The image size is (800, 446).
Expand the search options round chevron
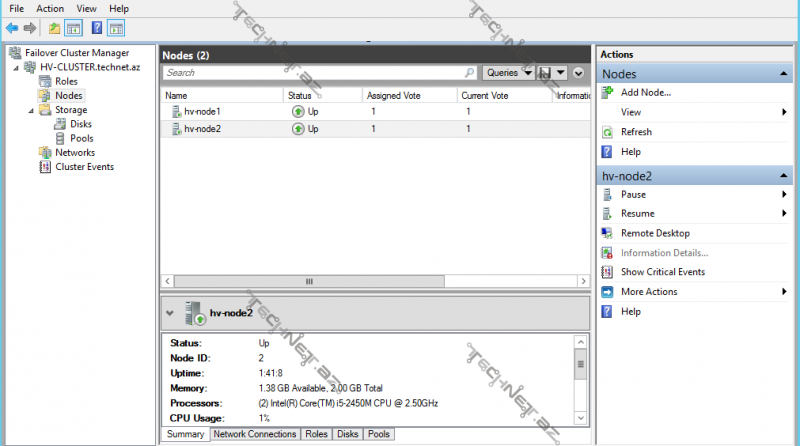click(x=578, y=73)
